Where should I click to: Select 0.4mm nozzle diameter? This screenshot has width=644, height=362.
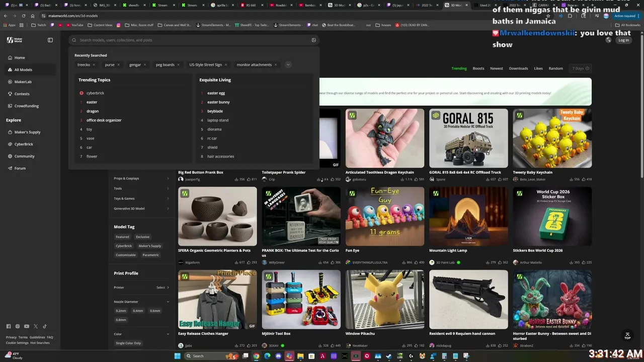[138, 311]
